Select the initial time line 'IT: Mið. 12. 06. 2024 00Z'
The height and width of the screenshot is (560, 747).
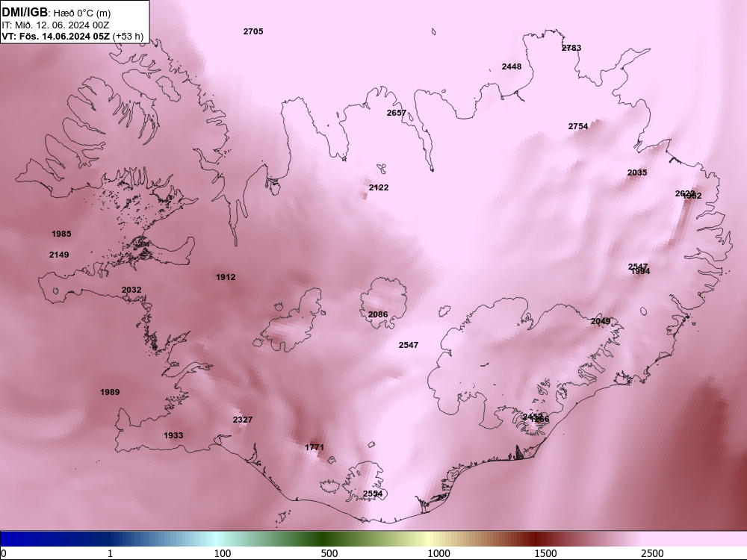[x=55, y=25]
